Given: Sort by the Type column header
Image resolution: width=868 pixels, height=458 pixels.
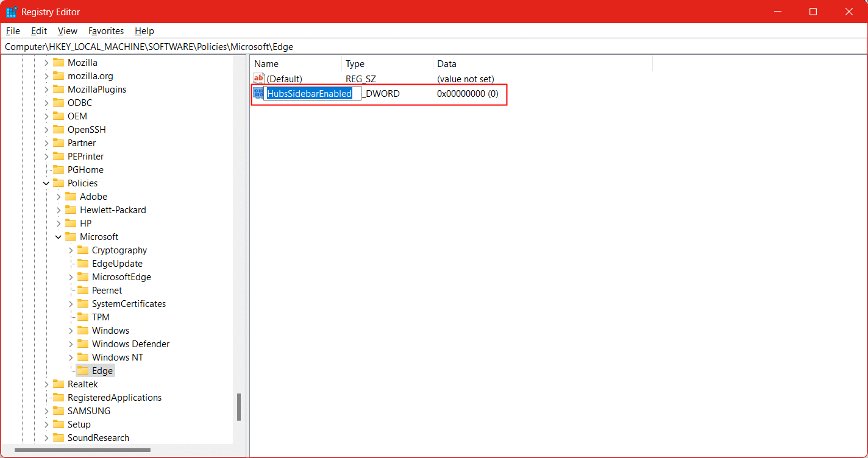Looking at the screenshot, I should click(x=387, y=64).
